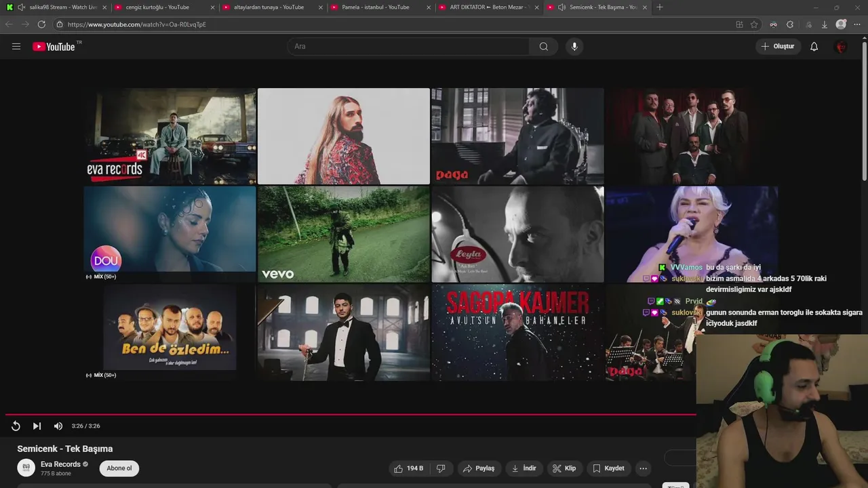Image resolution: width=868 pixels, height=488 pixels.
Task: Open tuxedo man in hall thumbnail
Action: coord(344,332)
